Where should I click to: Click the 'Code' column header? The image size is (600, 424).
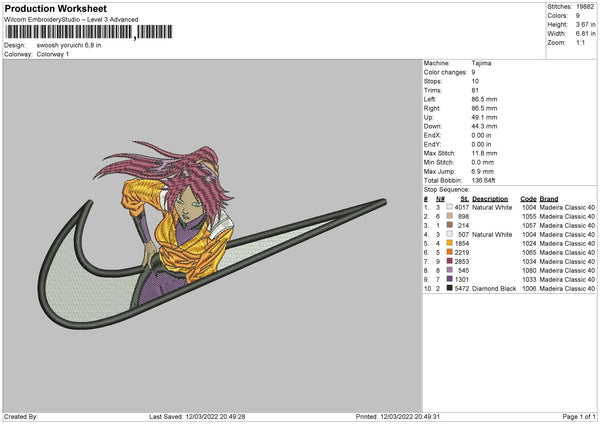coord(528,199)
